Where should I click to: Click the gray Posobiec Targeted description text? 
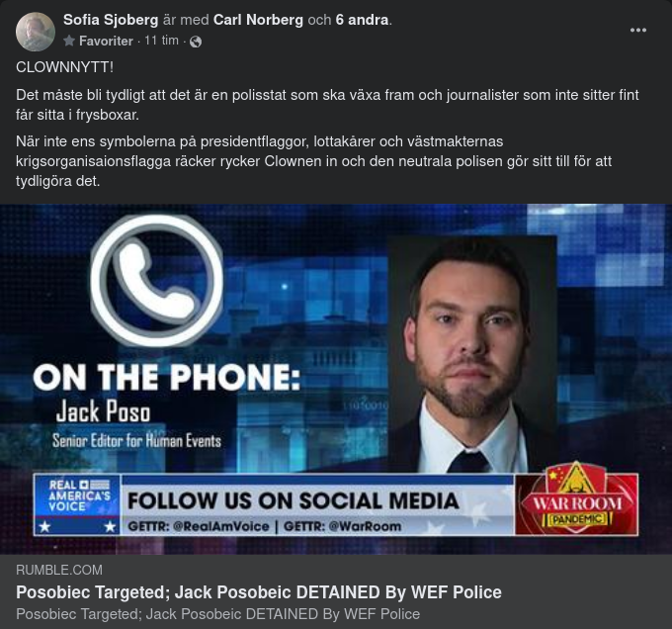click(217, 614)
